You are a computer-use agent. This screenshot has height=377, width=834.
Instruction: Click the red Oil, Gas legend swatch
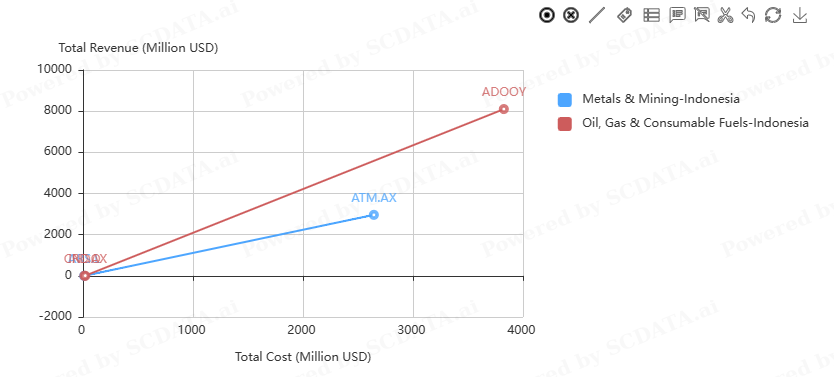click(x=564, y=124)
